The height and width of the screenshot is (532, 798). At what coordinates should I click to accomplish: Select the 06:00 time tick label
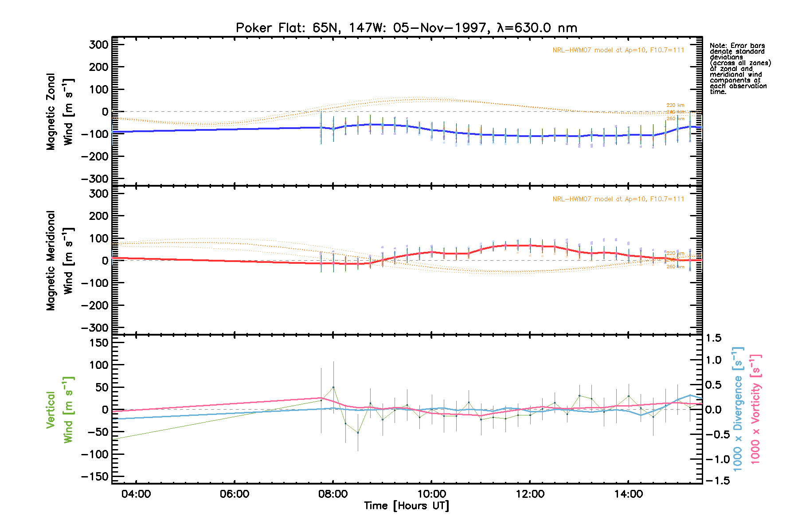(x=234, y=494)
